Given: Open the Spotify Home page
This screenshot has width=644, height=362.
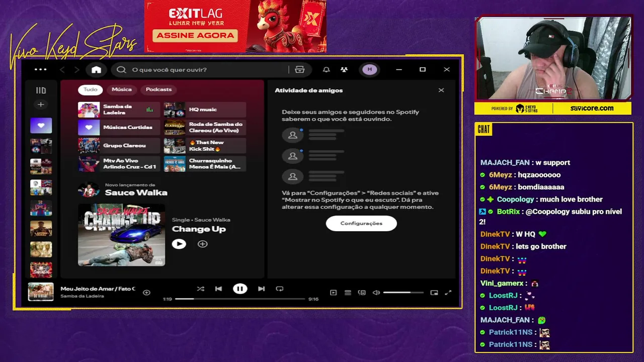Looking at the screenshot, I should (x=96, y=69).
